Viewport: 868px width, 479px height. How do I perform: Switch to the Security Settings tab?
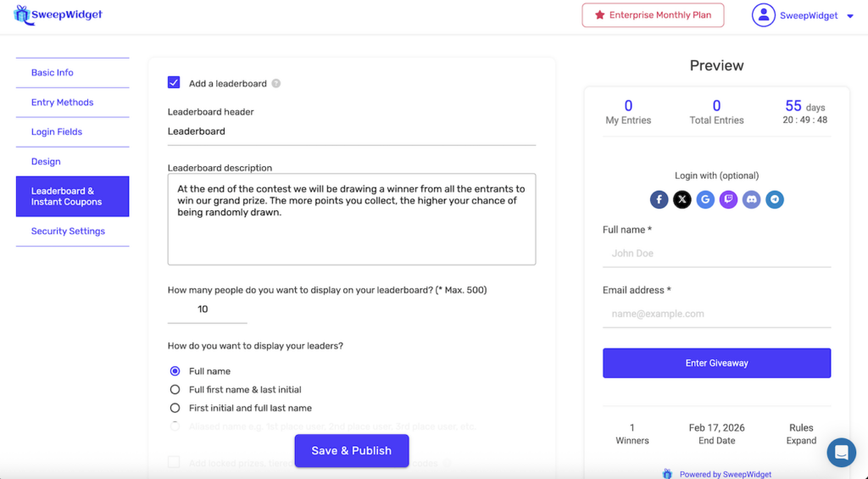68,231
